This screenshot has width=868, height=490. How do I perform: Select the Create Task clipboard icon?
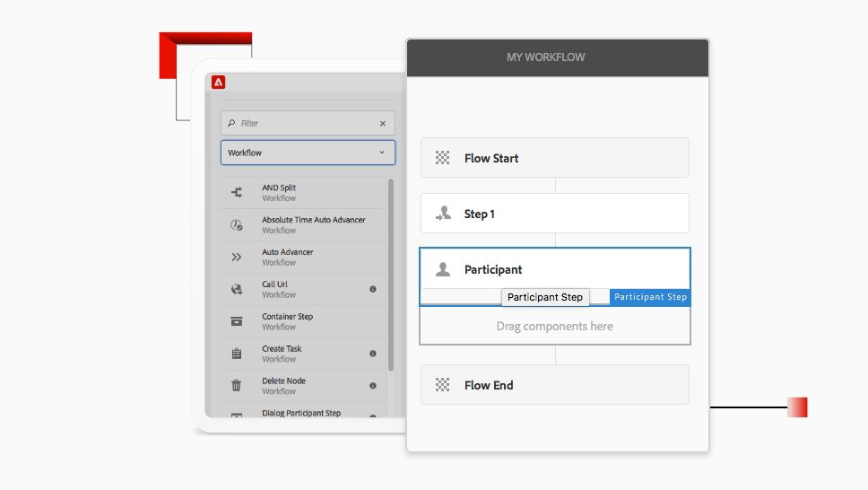point(237,353)
